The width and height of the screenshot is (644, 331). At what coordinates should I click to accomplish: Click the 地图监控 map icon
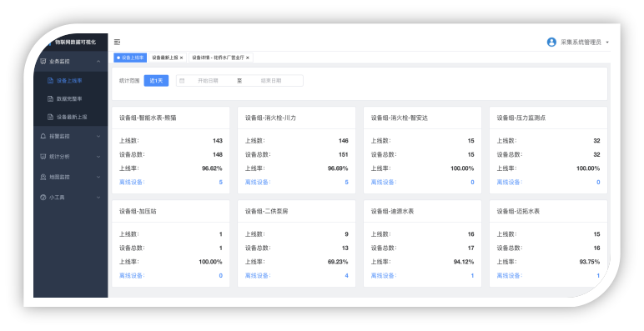pos(43,177)
